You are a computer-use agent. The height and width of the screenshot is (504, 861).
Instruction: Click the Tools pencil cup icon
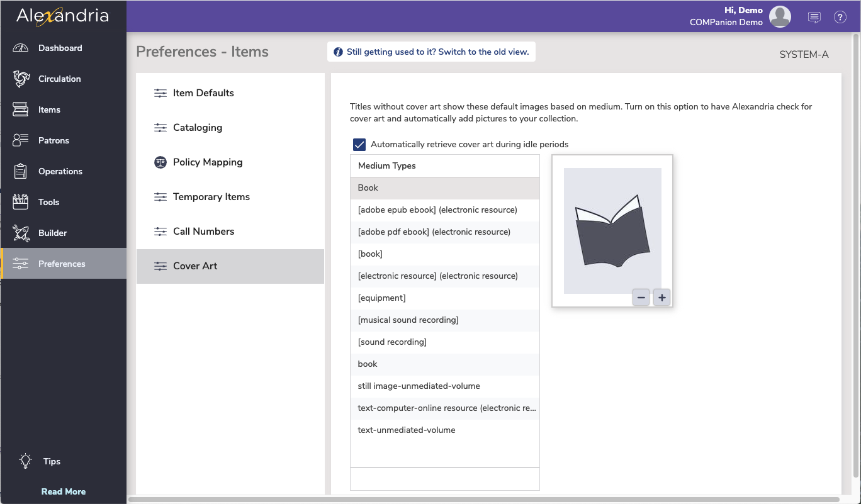(x=21, y=202)
